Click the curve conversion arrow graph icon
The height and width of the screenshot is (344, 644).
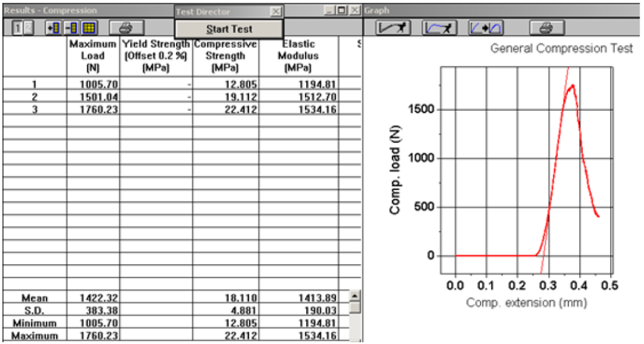coord(486,28)
